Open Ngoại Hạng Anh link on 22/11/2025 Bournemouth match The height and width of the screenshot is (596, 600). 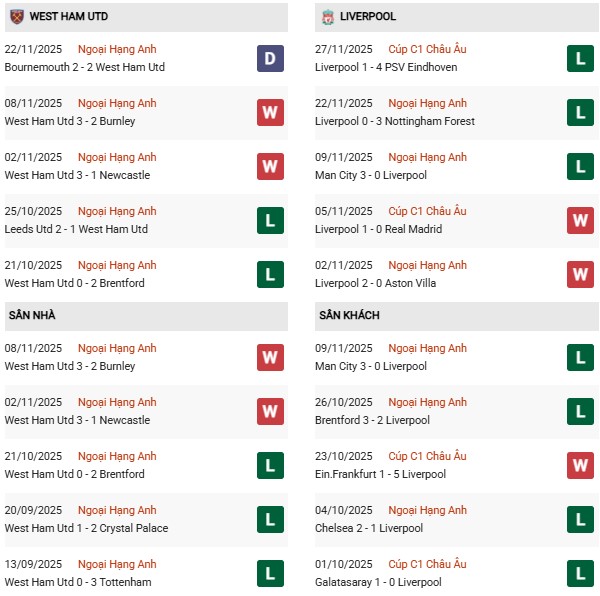(x=118, y=50)
